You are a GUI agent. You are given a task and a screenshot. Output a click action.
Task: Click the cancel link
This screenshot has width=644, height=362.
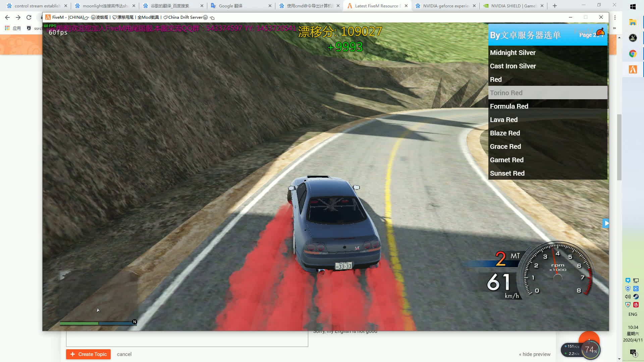click(x=124, y=354)
